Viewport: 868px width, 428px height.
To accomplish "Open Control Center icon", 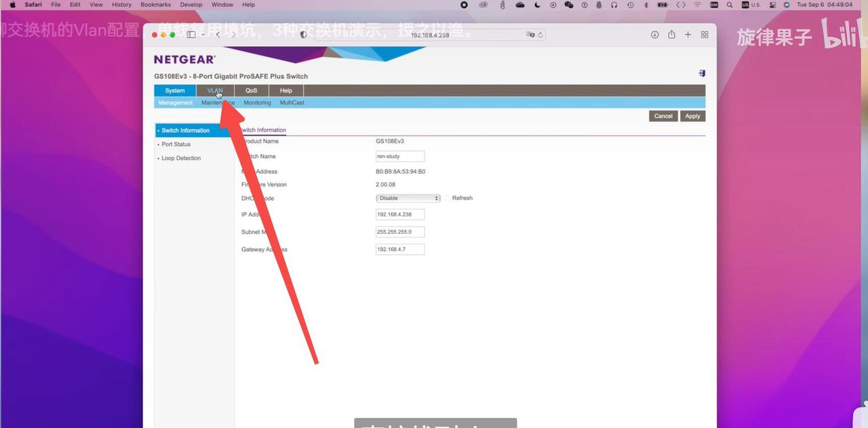I will [772, 5].
